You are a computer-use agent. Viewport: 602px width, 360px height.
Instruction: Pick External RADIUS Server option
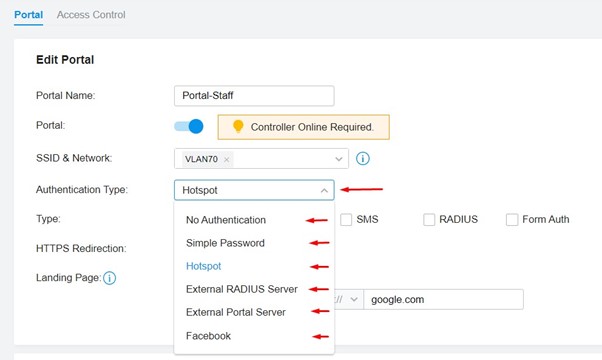[241, 289]
